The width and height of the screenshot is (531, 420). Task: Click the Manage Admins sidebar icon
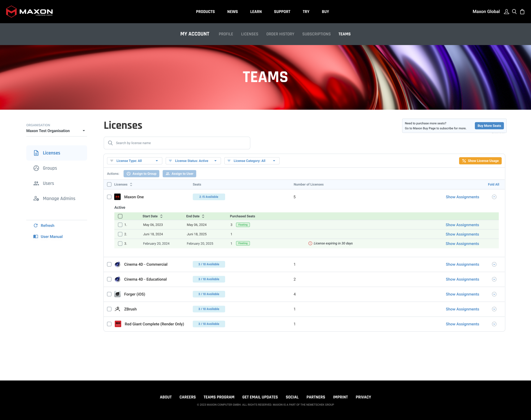click(x=36, y=198)
